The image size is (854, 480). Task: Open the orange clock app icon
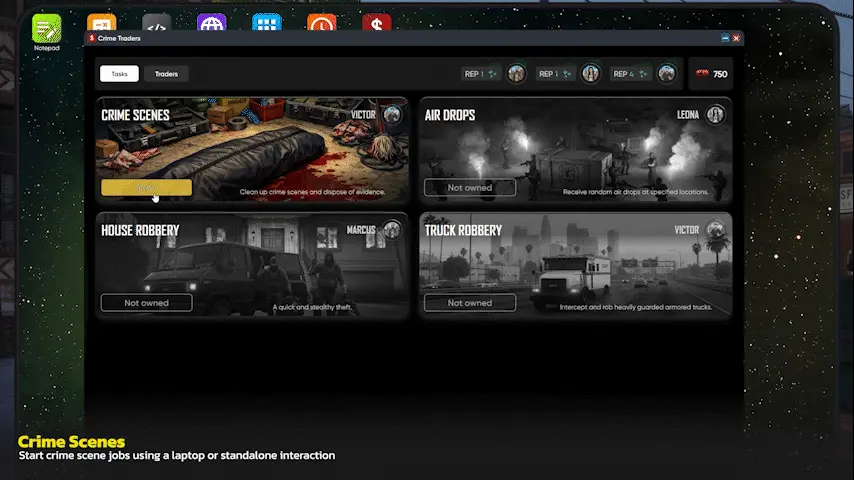point(321,23)
